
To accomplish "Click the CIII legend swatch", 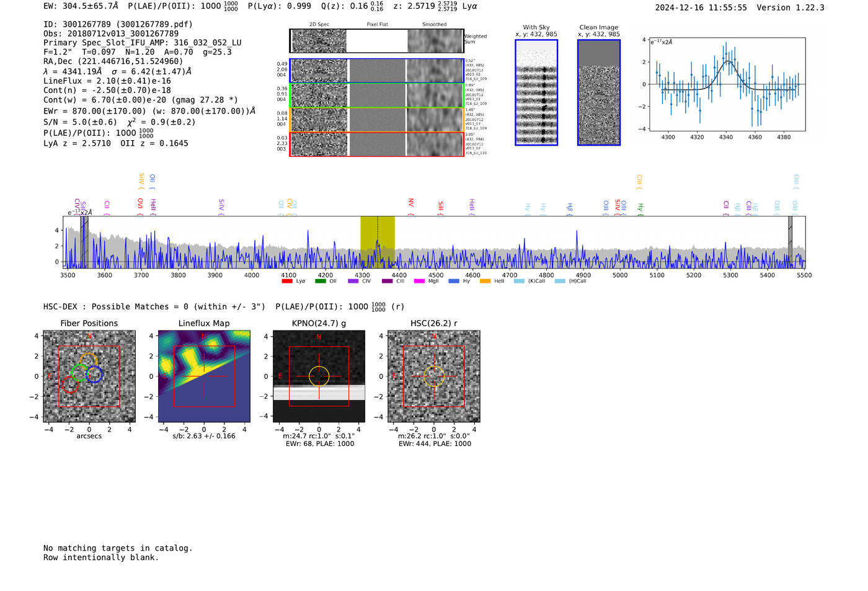I will pos(387,281).
